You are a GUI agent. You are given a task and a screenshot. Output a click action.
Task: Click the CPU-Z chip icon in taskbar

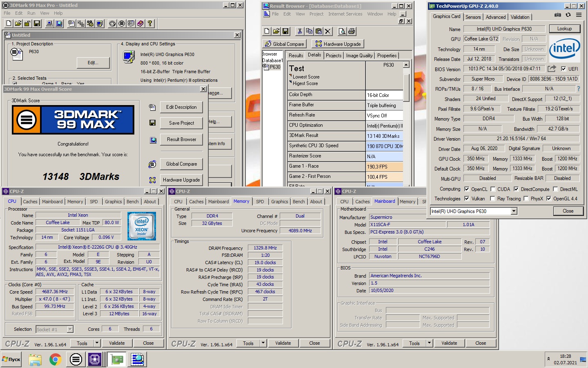[95, 360]
